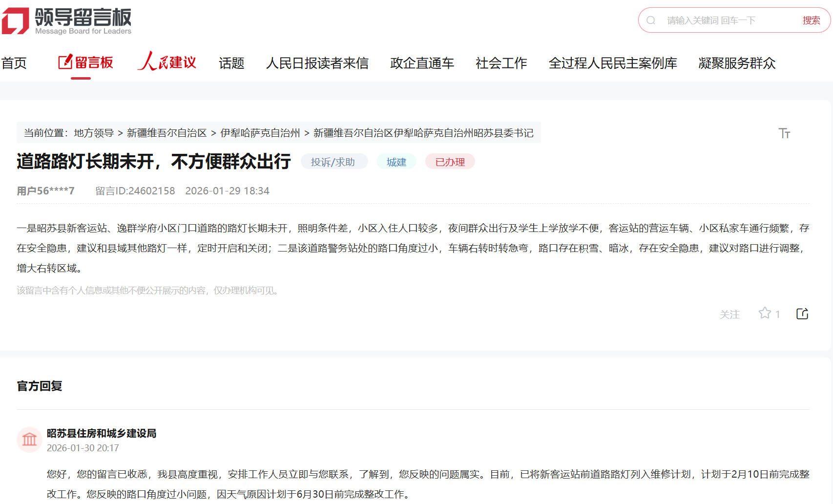The image size is (833, 504).
Task: Click the 搜索 button
Action: [x=811, y=21]
